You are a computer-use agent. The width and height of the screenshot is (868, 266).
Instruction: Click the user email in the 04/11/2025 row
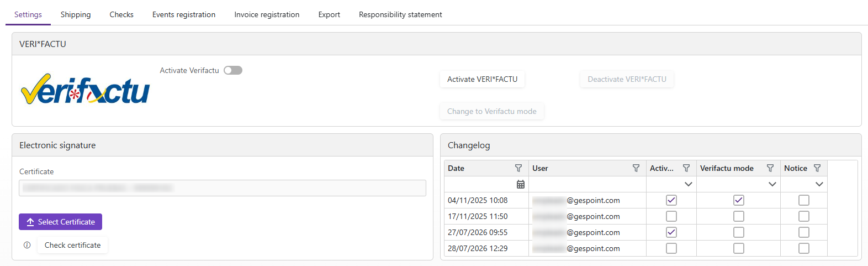pos(576,200)
